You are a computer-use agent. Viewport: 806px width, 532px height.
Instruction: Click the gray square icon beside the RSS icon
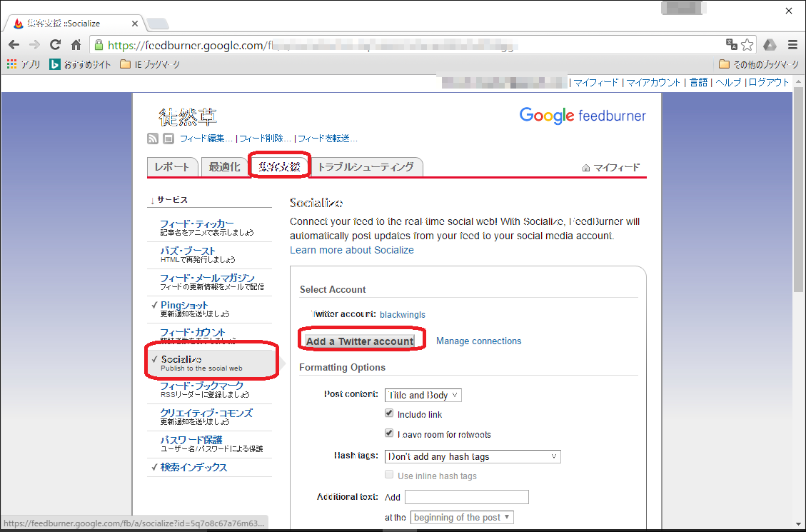click(x=168, y=139)
